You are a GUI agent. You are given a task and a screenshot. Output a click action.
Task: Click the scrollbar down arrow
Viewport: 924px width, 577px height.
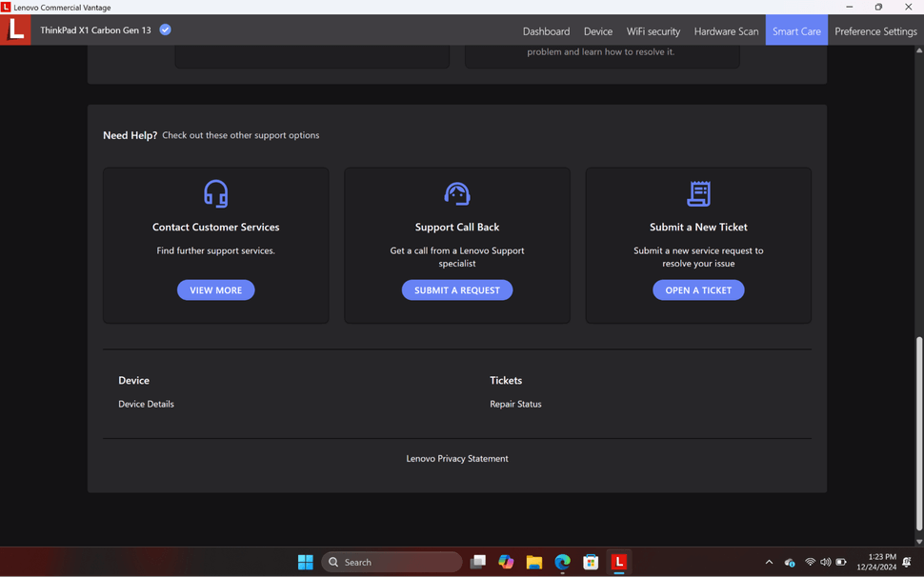919,541
